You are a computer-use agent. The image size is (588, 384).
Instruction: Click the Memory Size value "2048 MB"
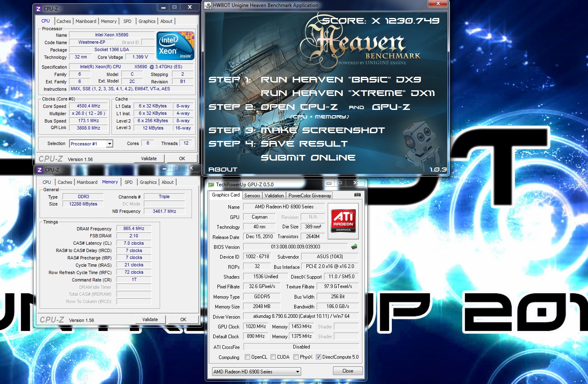[262, 306]
